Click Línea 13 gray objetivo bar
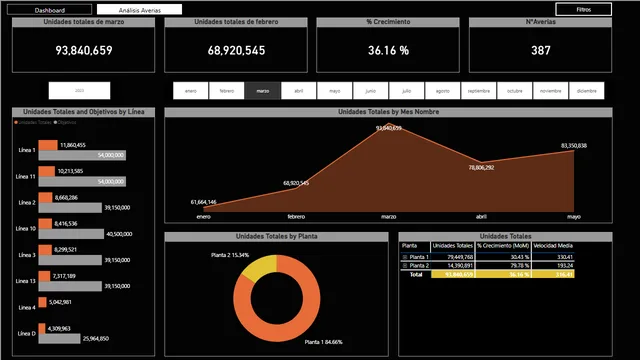Screen dimensions: 640x360 tap(70, 286)
